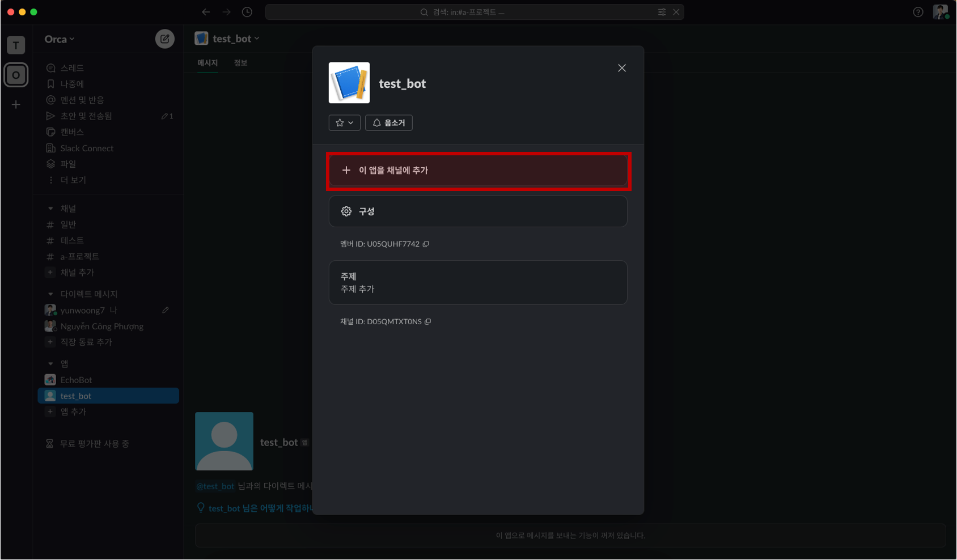Open the 일반 channel
Screen dimensions: 957x560
click(x=109, y=224)
